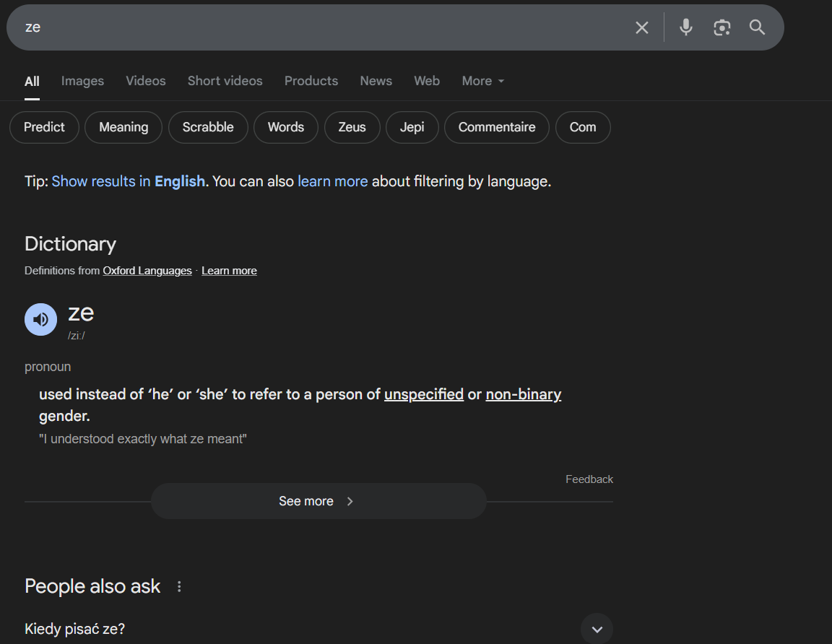
Task: Follow the 'non-binary' definition link
Action: (523, 394)
